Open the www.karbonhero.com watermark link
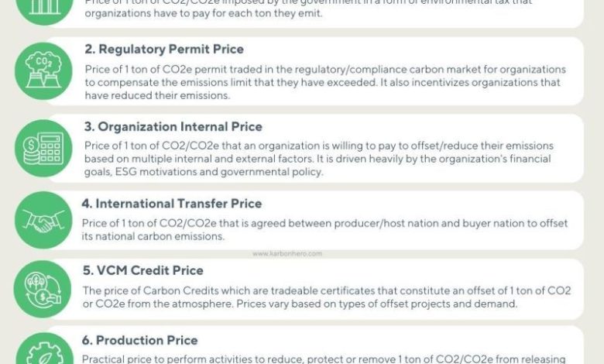The image size is (604, 364). coord(287,253)
